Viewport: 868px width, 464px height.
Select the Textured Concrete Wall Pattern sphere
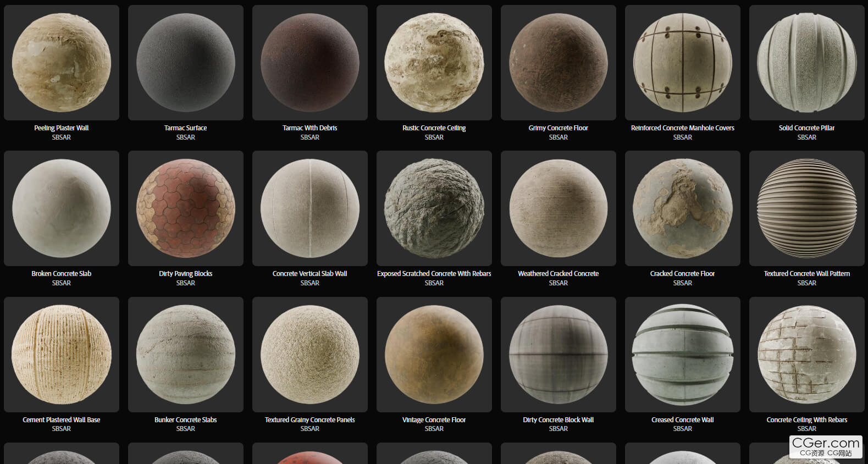[x=807, y=208]
